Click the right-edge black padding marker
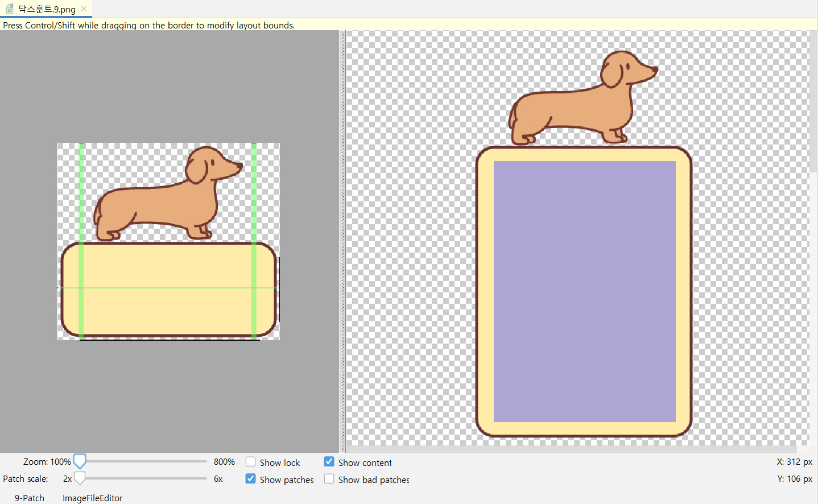Viewport: 818px width, 504px height. click(279, 290)
